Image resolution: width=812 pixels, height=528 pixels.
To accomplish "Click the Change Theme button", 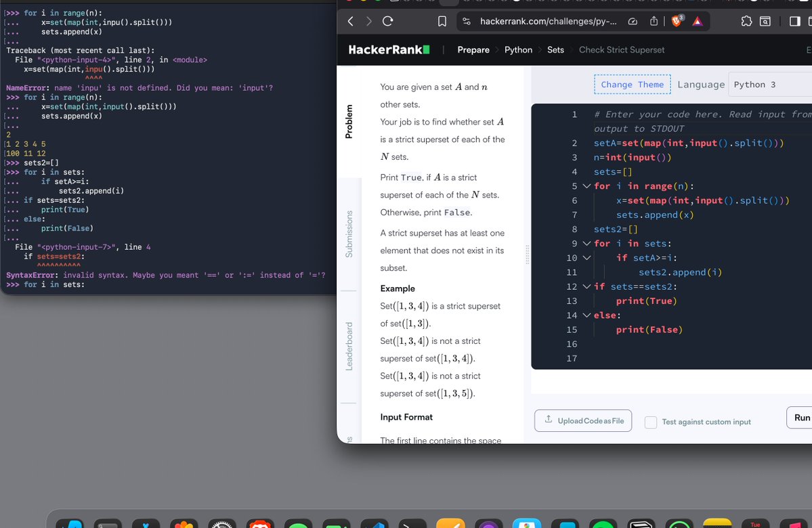I will (x=633, y=85).
